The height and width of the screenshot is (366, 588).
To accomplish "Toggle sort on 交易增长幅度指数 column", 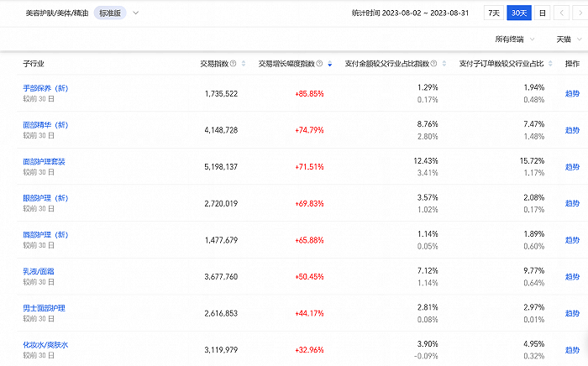I will click(x=329, y=64).
